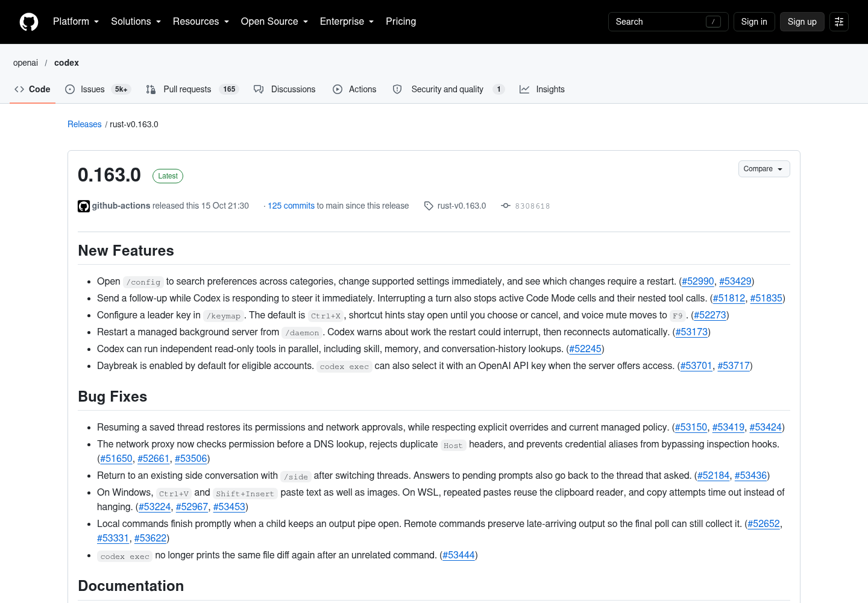Open pull request #53444 link
The image size is (868, 603).
[459, 555]
